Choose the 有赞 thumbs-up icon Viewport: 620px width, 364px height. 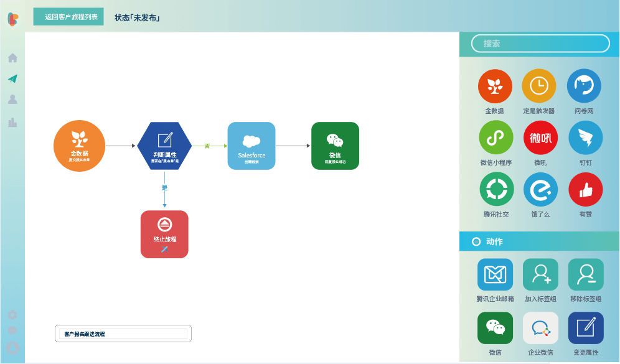584,189
